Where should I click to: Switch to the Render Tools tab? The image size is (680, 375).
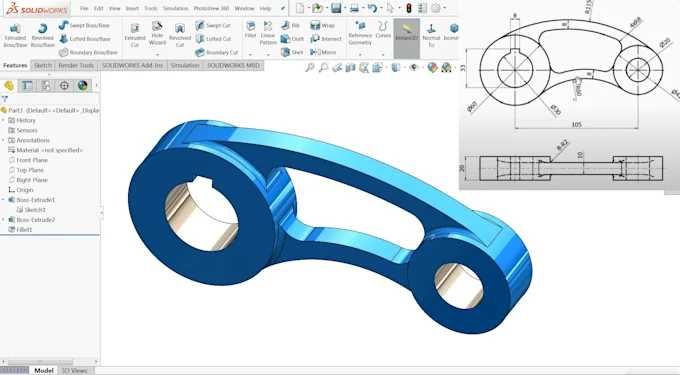(76, 65)
